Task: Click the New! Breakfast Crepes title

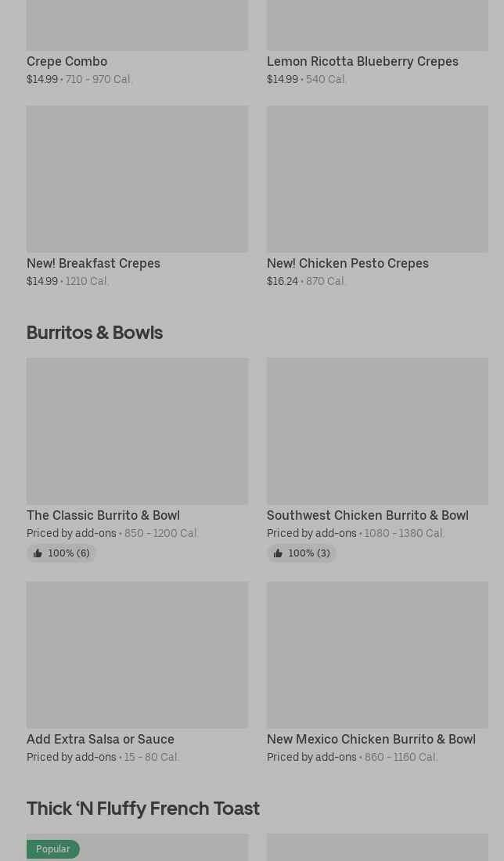Action: click(93, 263)
